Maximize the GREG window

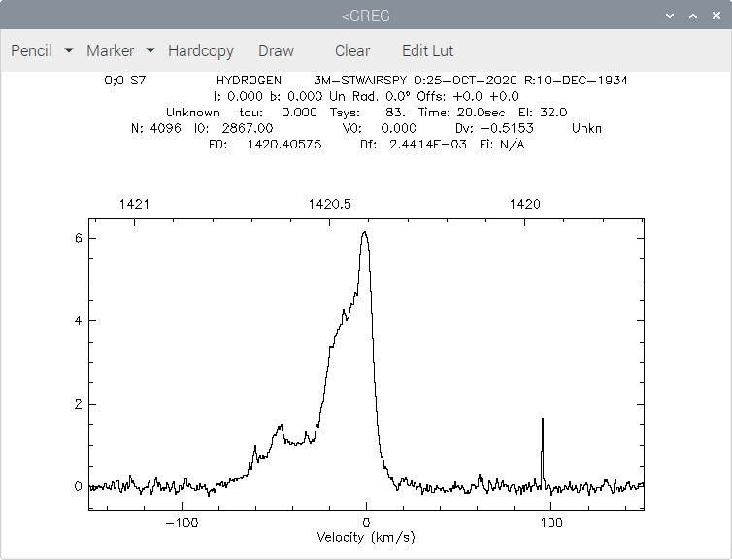pos(693,16)
